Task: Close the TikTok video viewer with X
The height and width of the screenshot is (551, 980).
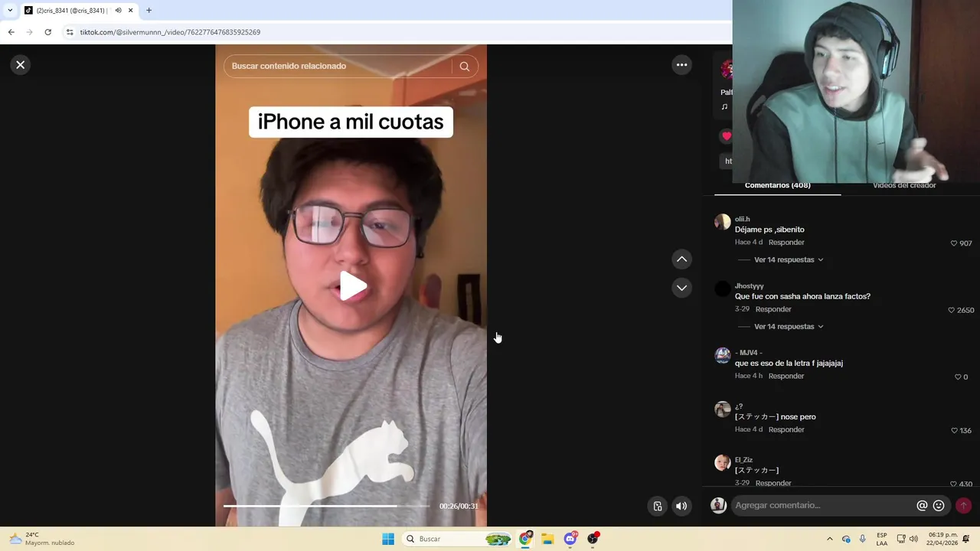Action: (21, 65)
